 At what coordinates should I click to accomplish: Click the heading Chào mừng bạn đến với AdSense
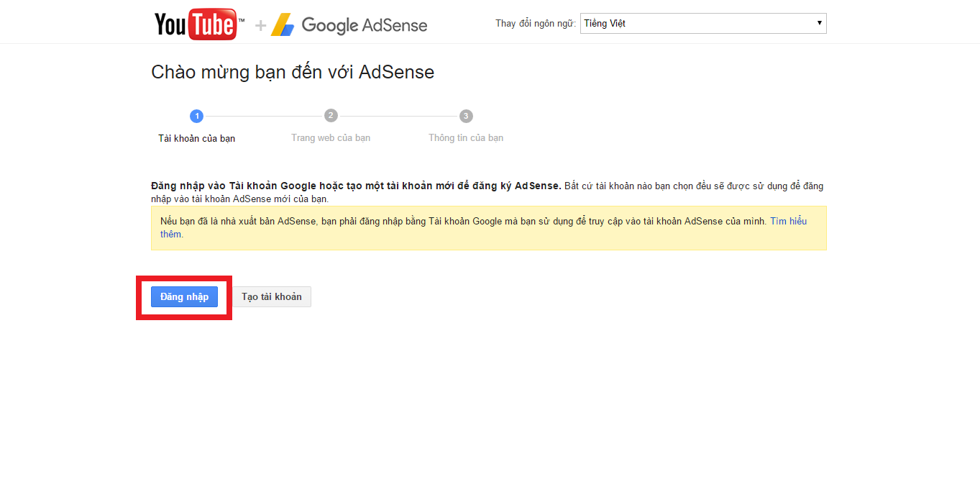pyautogui.click(x=293, y=72)
